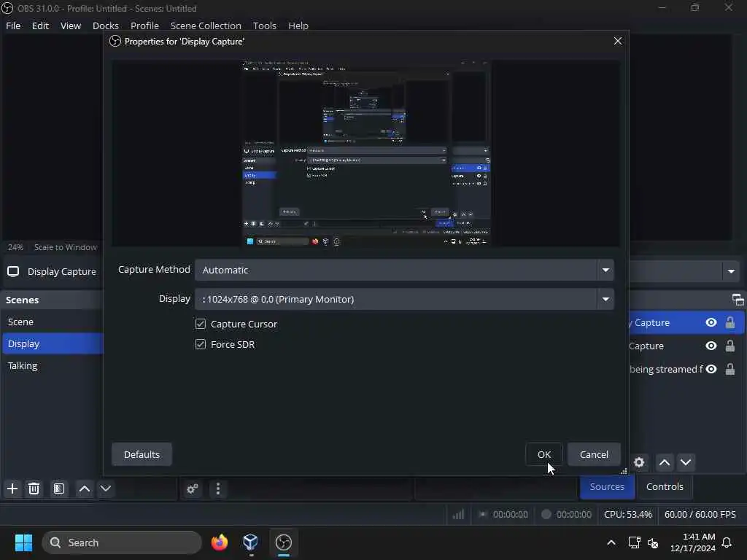Move scene up with arrow icon
The image size is (747, 560).
[85, 489]
